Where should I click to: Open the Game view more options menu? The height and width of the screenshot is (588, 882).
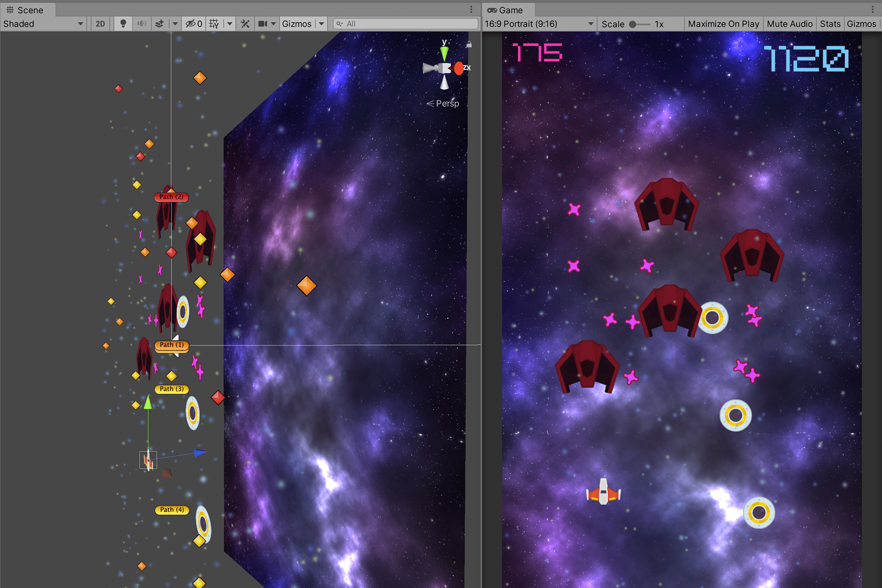tap(873, 9)
